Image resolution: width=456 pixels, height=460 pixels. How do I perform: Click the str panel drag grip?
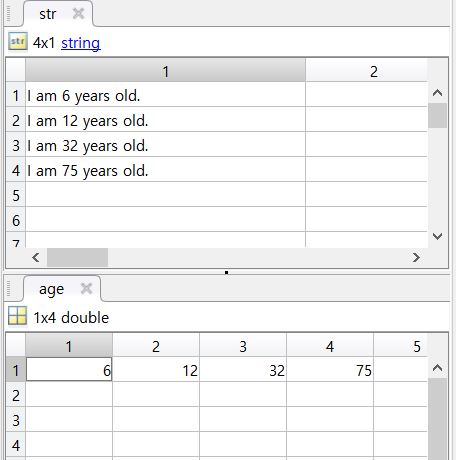tap(8, 14)
